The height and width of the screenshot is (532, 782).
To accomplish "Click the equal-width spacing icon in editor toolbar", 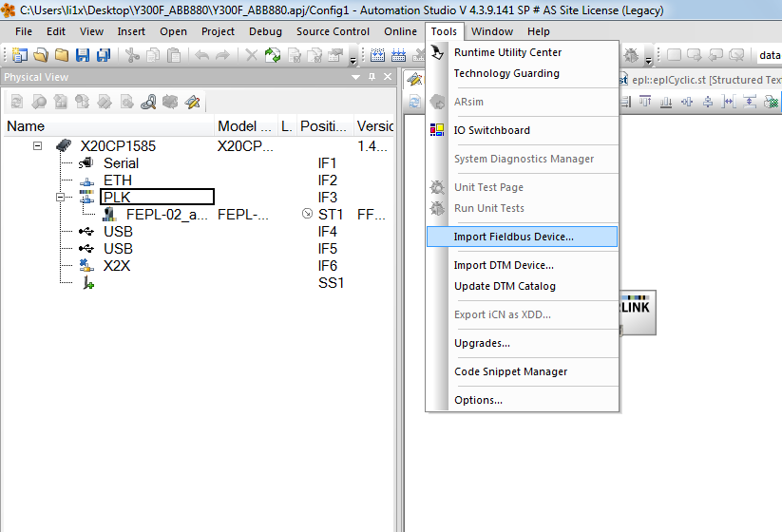I will [x=729, y=102].
